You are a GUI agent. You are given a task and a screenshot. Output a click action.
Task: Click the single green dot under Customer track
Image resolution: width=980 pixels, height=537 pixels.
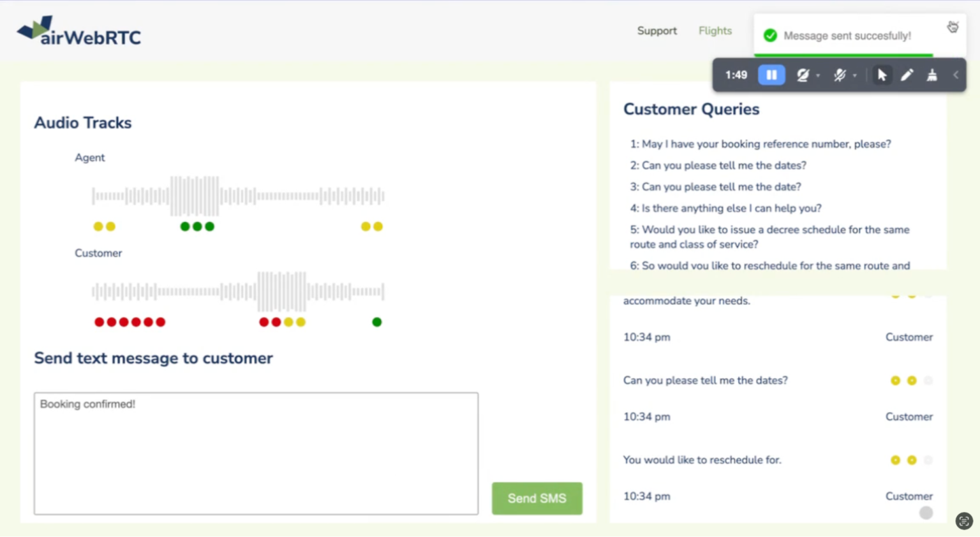click(x=377, y=322)
